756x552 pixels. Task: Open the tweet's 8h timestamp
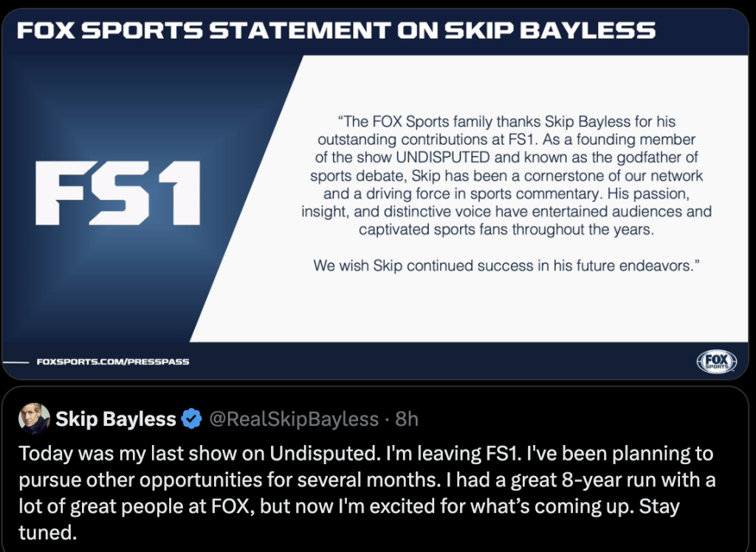click(407, 420)
